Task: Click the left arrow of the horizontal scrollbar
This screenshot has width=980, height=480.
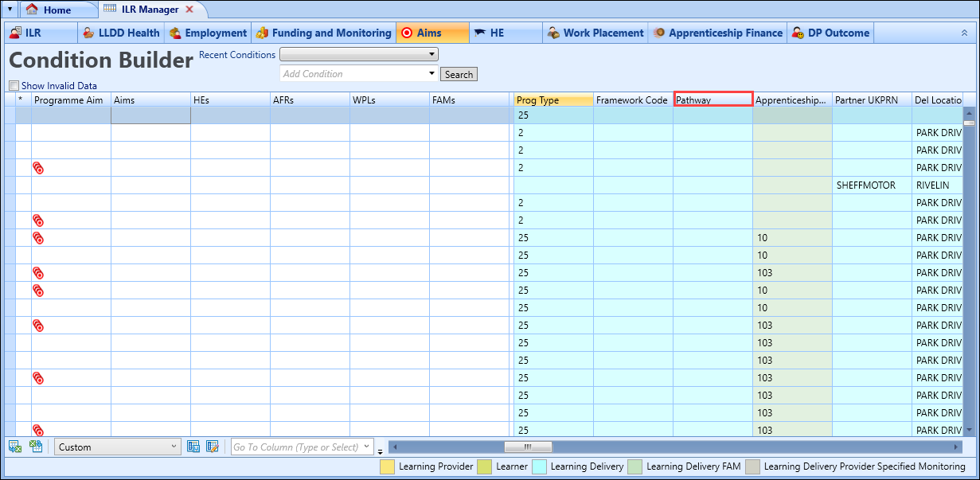Action: click(395, 447)
